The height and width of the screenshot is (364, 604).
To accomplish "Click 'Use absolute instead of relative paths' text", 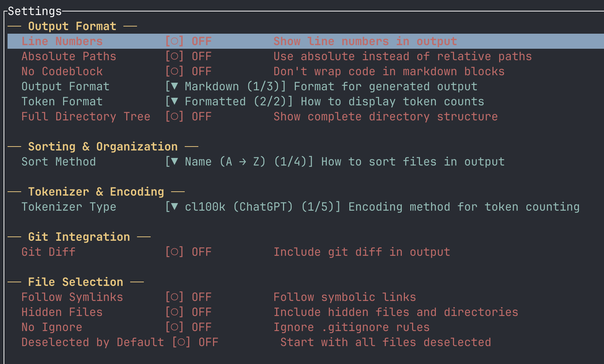I will [403, 56].
